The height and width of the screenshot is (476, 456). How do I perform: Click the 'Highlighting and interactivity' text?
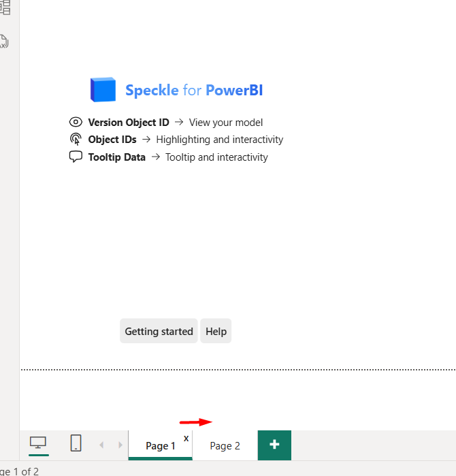220,140
